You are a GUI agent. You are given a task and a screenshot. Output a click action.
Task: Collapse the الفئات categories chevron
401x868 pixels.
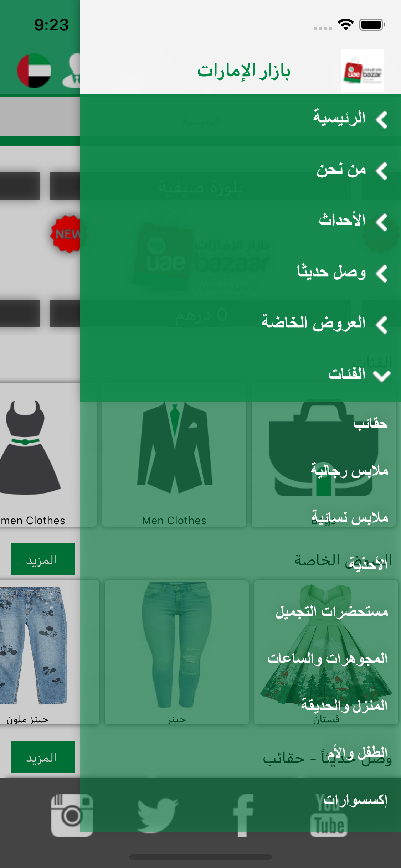(x=382, y=376)
